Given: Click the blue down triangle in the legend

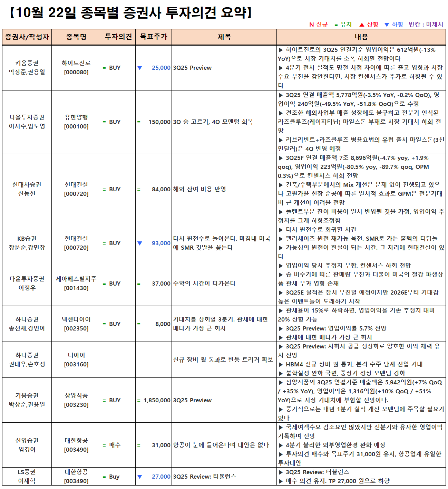Looking at the screenshot, I should [x=387, y=25].
